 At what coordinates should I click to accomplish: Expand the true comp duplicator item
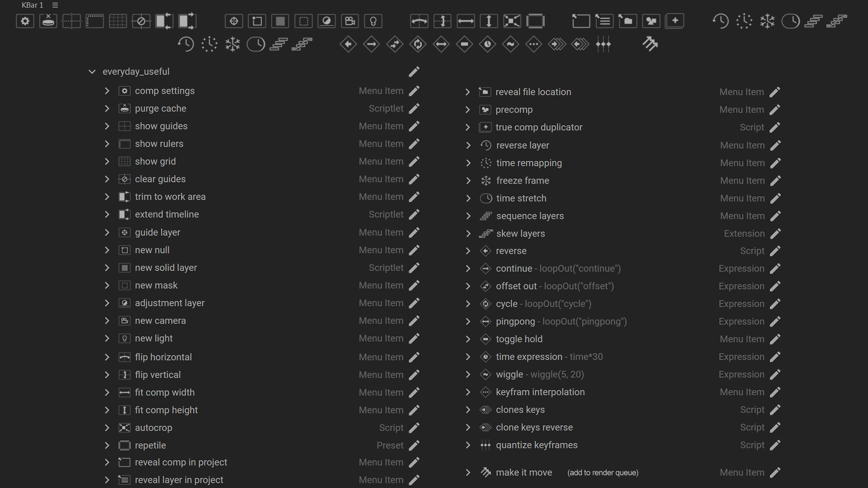pos(468,127)
